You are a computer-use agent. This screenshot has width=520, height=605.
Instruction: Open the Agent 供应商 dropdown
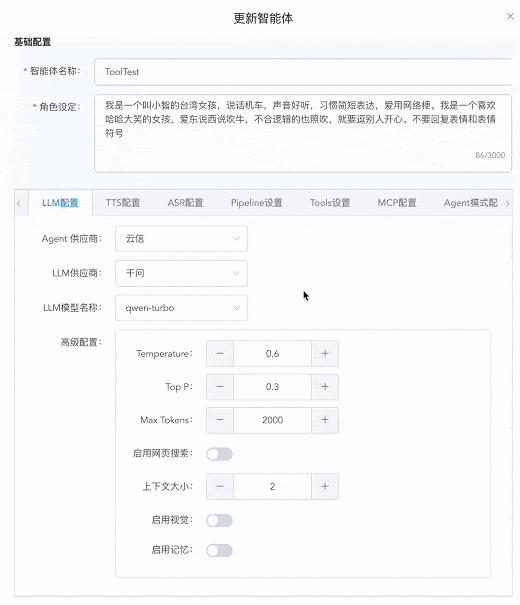(x=181, y=238)
